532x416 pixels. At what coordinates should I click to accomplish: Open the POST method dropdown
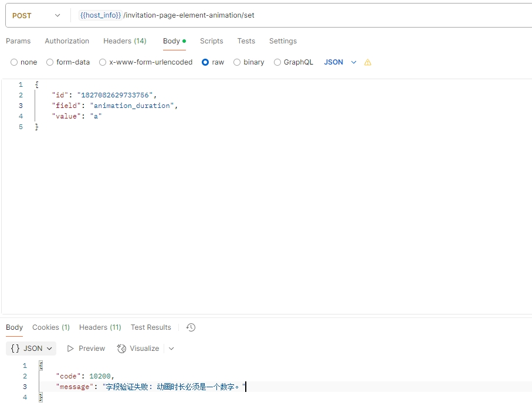[36, 15]
